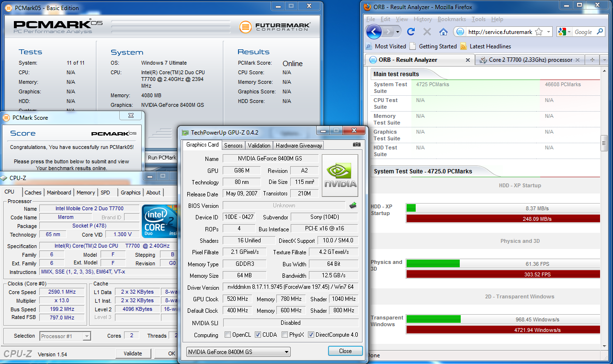Switch to the Memory tab in CPU-Z

86,193
